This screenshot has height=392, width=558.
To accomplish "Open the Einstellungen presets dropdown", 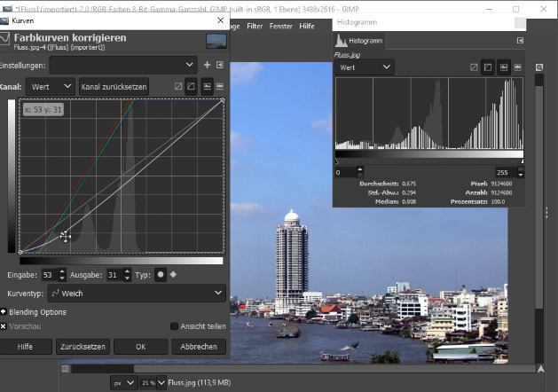I will pyautogui.click(x=123, y=65).
